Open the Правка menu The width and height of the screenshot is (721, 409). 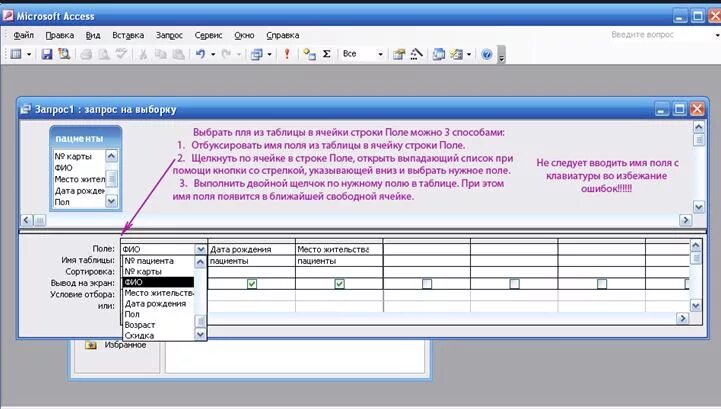pyautogui.click(x=59, y=35)
